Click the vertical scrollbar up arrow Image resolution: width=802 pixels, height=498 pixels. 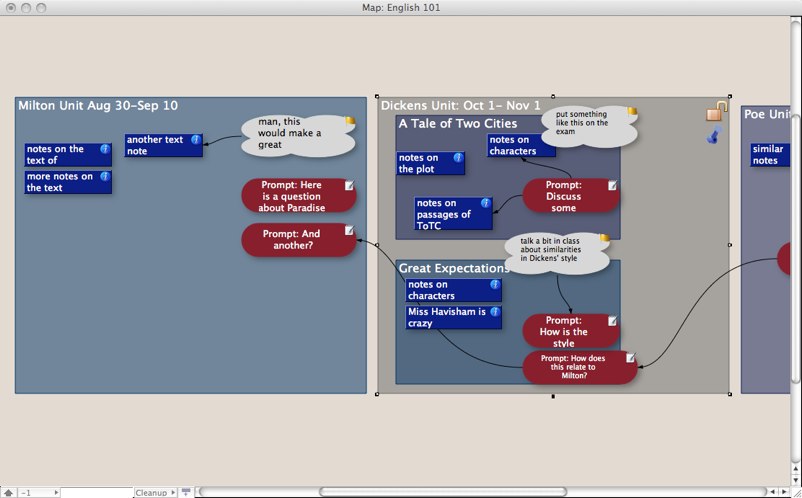click(x=795, y=468)
